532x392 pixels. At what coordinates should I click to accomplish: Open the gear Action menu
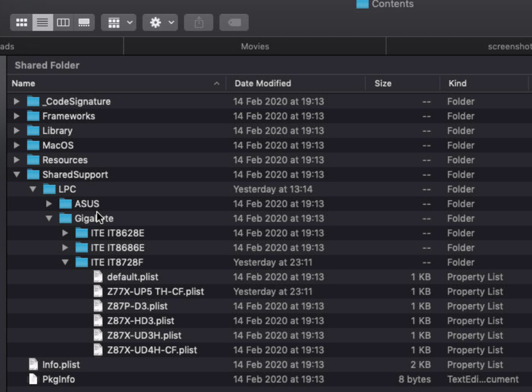pos(160,23)
